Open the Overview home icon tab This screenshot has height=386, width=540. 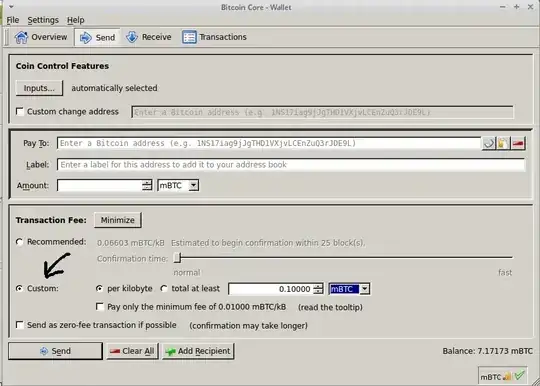coord(21,37)
